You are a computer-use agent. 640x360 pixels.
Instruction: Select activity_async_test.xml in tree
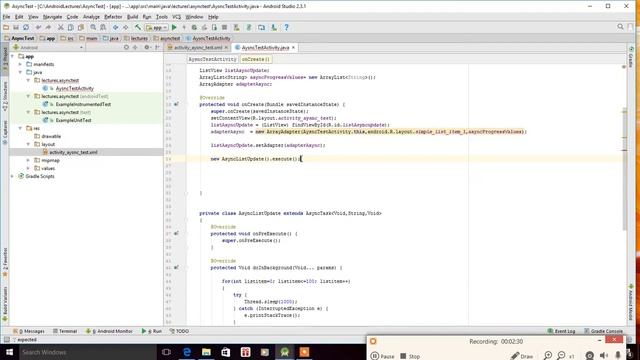tap(73, 152)
